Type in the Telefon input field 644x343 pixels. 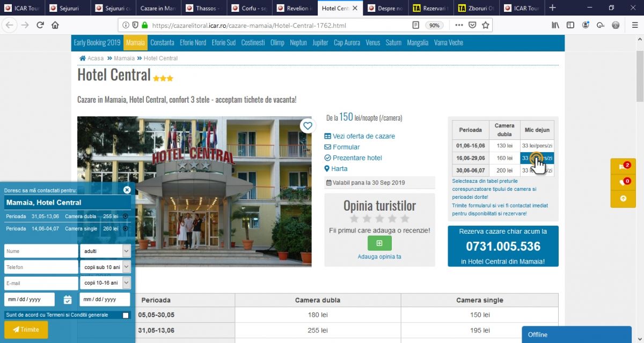click(41, 267)
